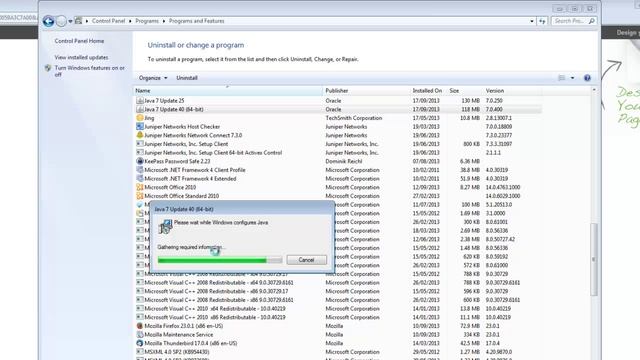Click Visual C++ 2010 x64 Redistributable icon

(140, 309)
